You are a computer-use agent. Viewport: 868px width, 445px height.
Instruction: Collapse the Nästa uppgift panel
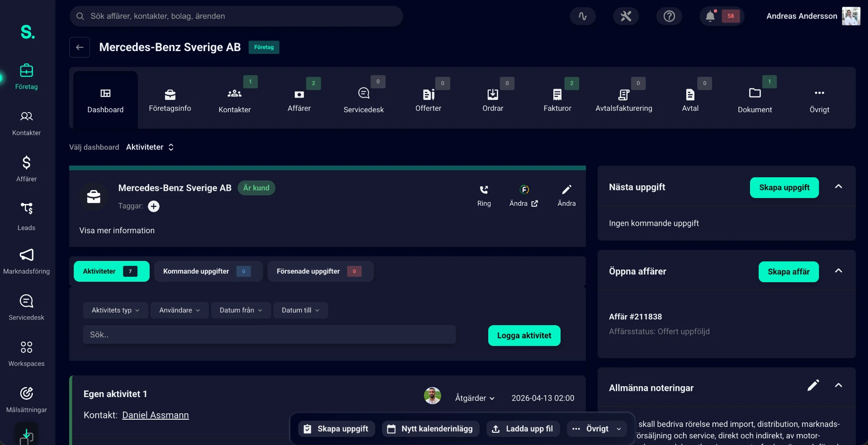838,187
